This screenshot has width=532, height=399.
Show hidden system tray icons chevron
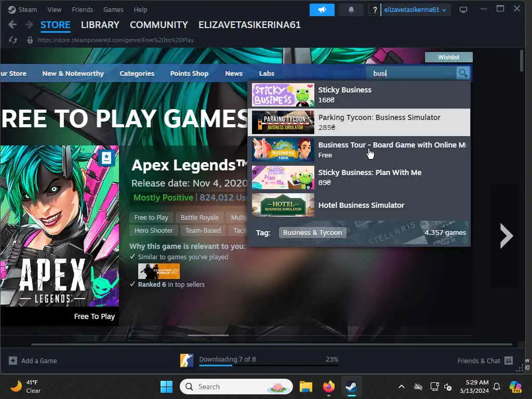(x=402, y=387)
